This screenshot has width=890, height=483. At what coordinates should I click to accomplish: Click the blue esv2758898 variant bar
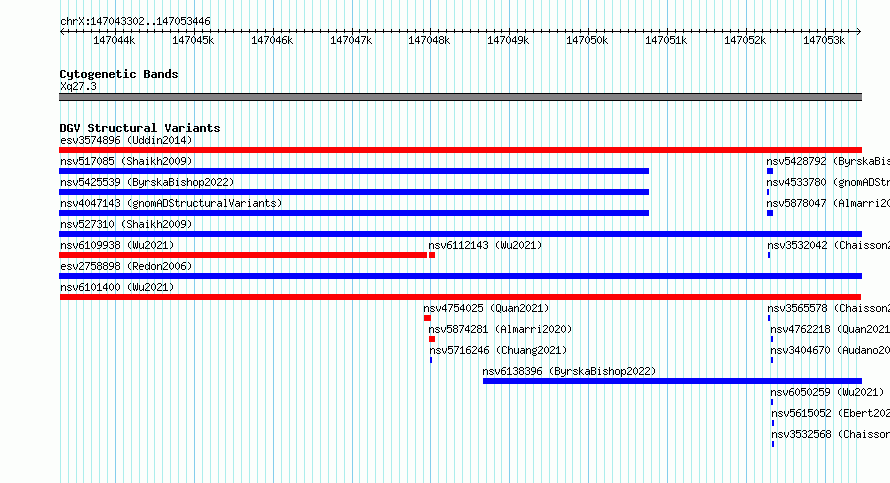[460, 276]
